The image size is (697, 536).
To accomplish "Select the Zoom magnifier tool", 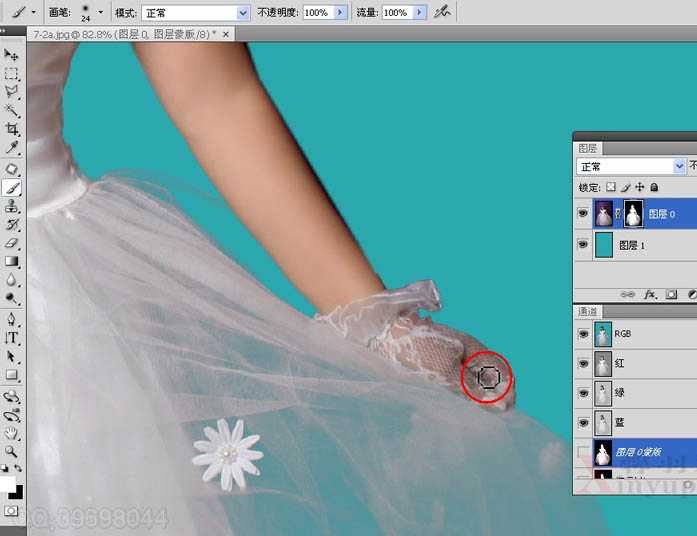I will pyautogui.click(x=12, y=451).
